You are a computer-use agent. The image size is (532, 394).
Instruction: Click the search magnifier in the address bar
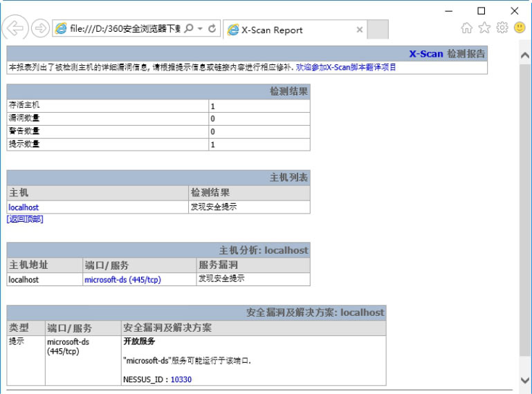point(189,29)
